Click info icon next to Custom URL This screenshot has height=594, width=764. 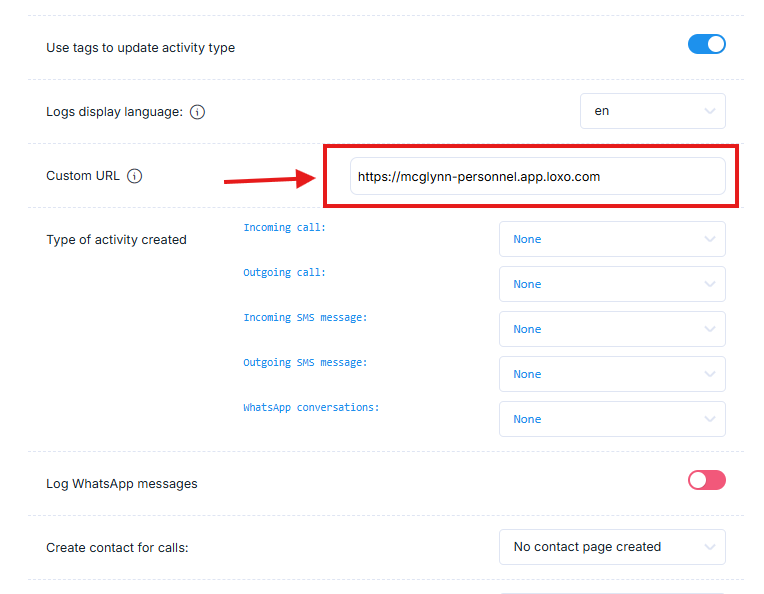tap(135, 176)
